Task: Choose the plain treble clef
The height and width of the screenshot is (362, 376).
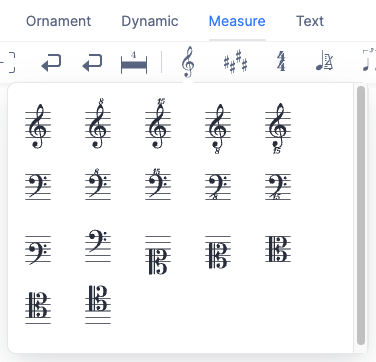Action: coord(38,126)
